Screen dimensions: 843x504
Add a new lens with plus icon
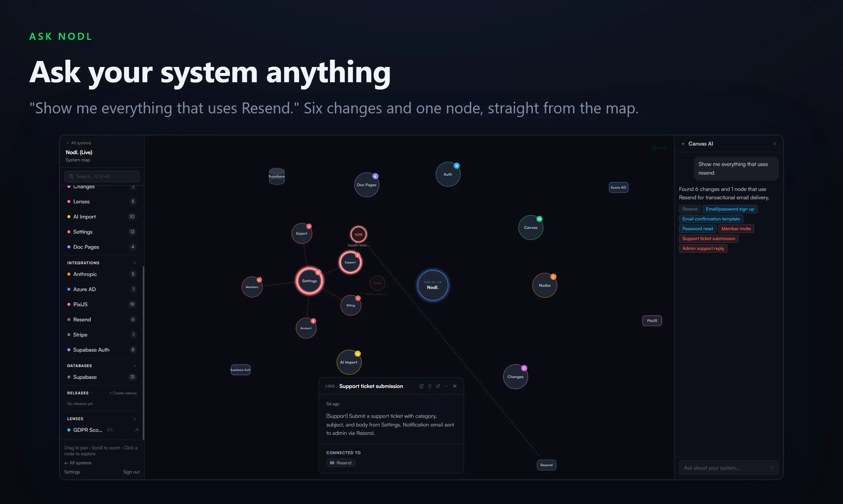pyautogui.click(x=135, y=419)
